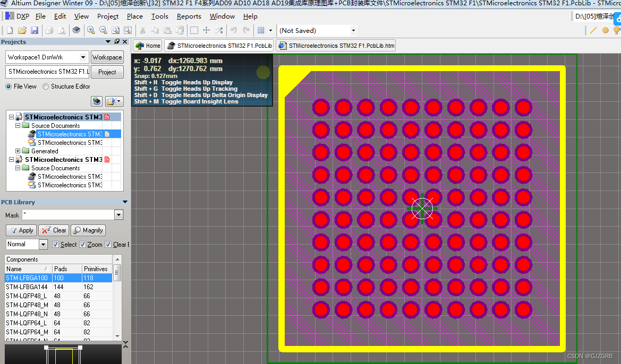621x364 pixels.
Task: Open the (Not Saved) workspace dropdown
Action: click(x=352, y=30)
